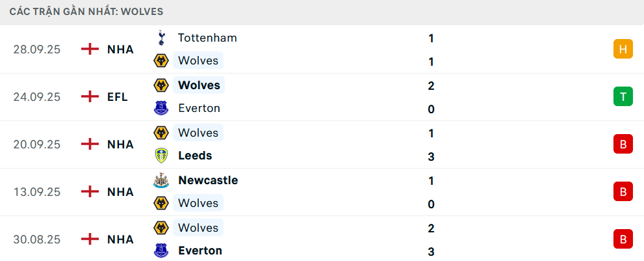Click the Wolves 2 score against Everton 0
Viewport: 644px width, 261px height.
click(431, 85)
